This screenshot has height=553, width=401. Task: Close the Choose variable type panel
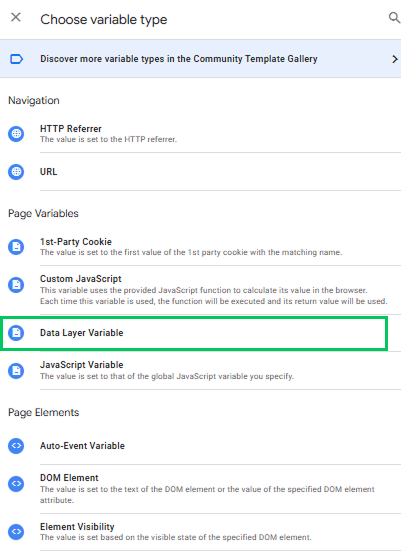(x=16, y=17)
